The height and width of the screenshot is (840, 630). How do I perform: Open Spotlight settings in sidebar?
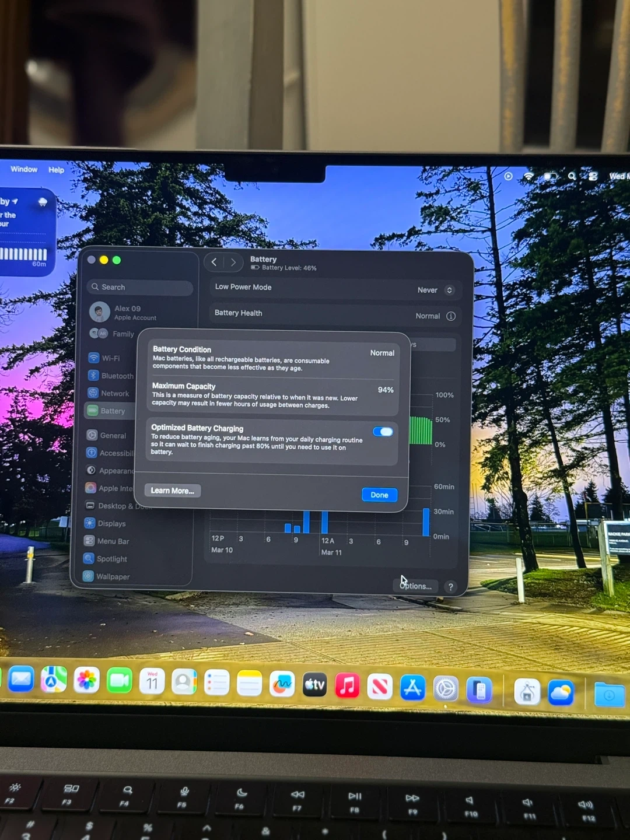pyautogui.click(x=111, y=559)
